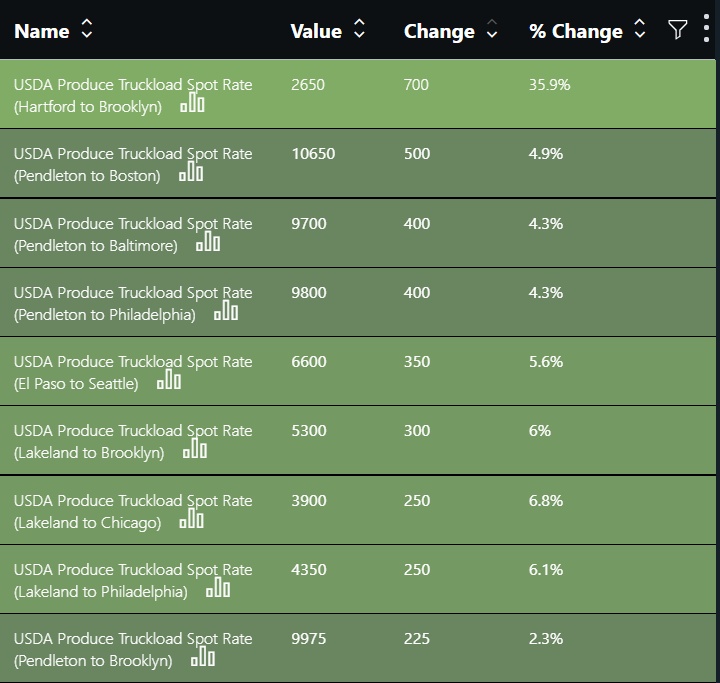
Task: Click the change value 500
Action: 417,153
